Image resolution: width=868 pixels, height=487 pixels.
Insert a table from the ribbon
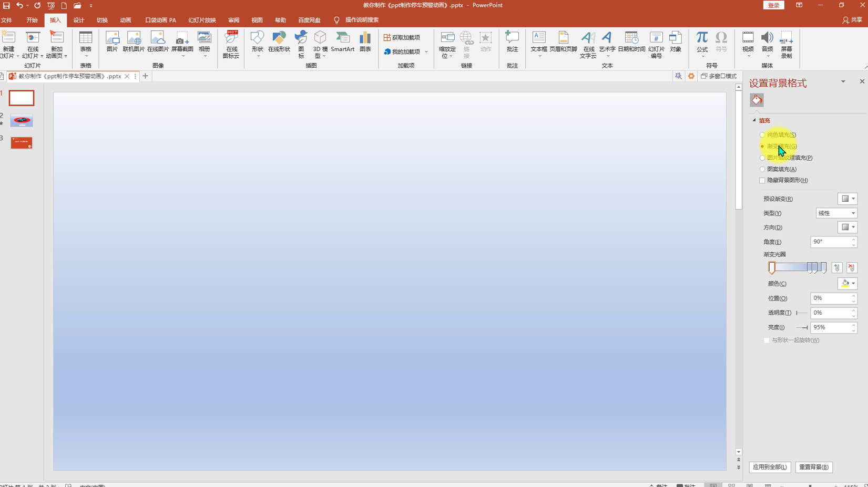[x=86, y=44]
